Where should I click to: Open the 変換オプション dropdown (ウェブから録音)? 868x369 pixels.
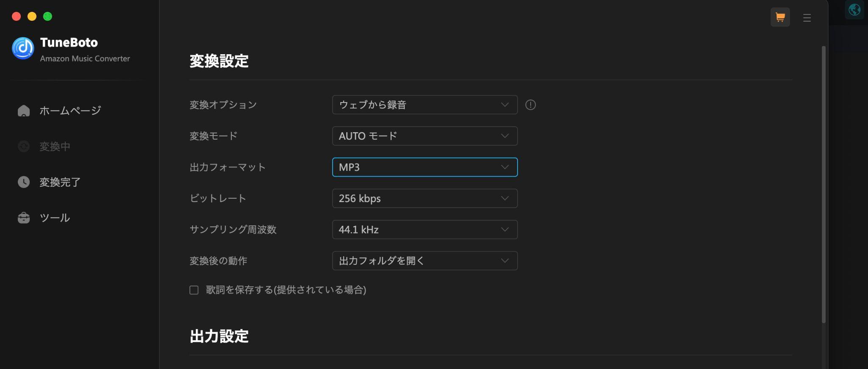425,105
